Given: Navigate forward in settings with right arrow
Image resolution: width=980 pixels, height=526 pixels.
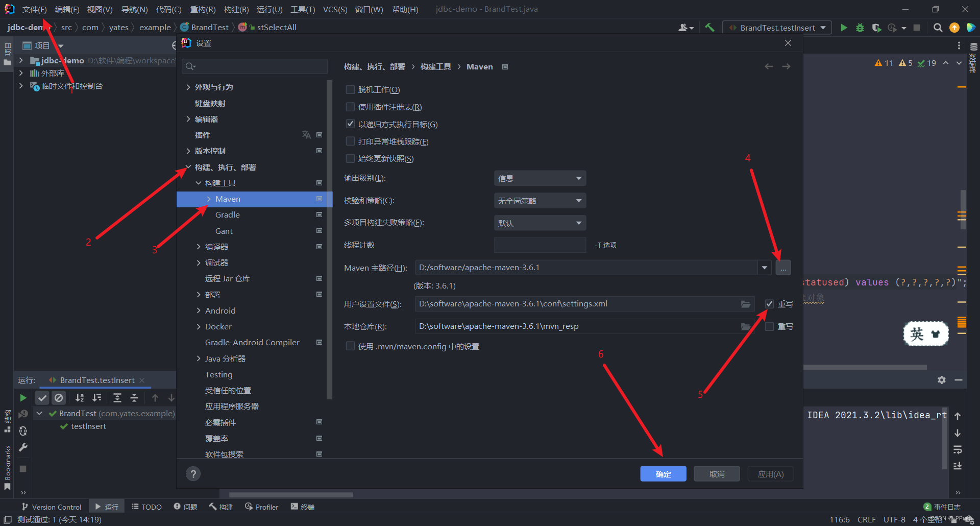Looking at the screenshot, I should (786, 66).
